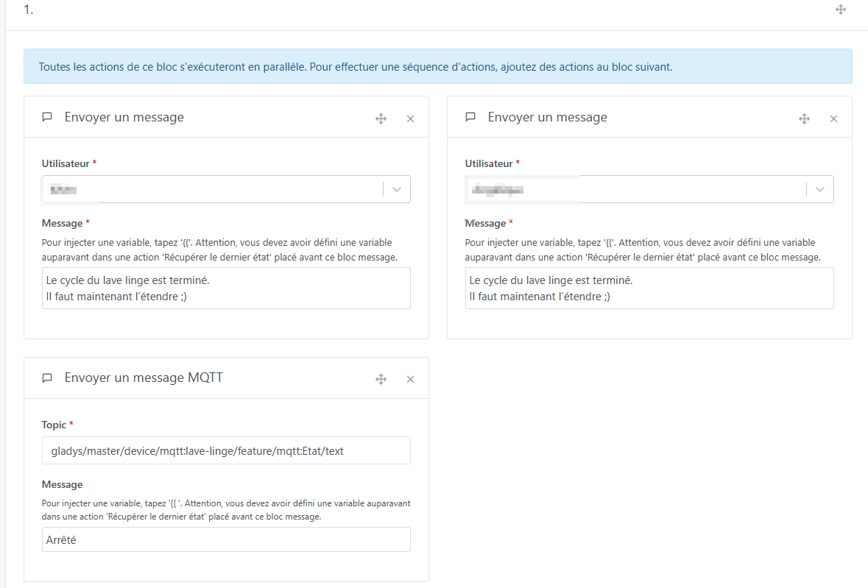Image resolution: width=868 pixels, height=588 pixels.
Task: Click move icon on left Envoyer un message card
Action: click(381, 118)
